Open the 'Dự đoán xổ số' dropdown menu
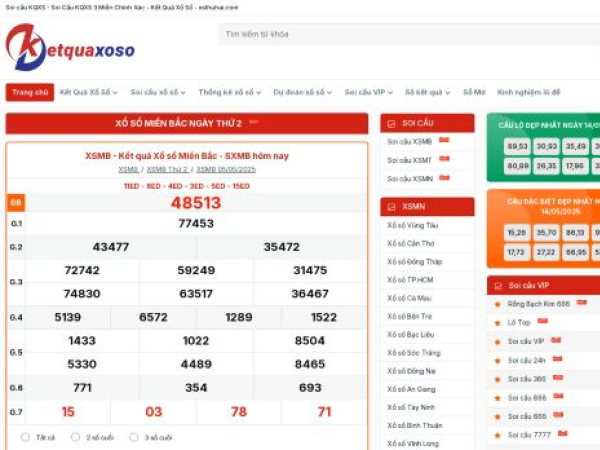Viewport: 600px width, 450px height. click(303, 92)
